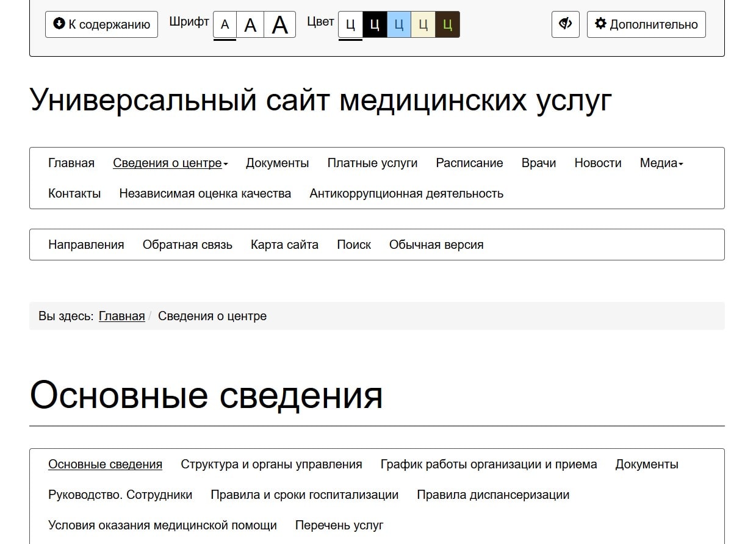Choose the beige color scheme
Image resolution: width=756 pixels, height=544 pixels.
[423, 25]
